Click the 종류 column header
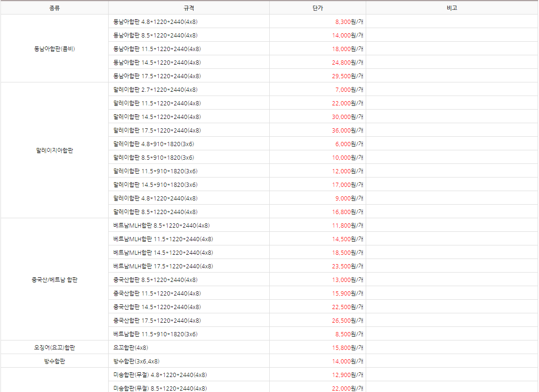This screenshot has width=539, height=392. 54,7
